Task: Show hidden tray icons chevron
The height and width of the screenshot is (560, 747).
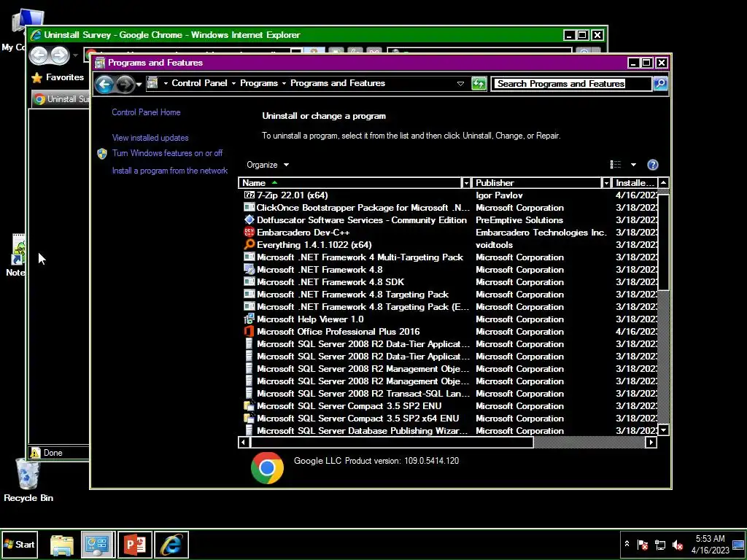Action: (x=627, y=544)
